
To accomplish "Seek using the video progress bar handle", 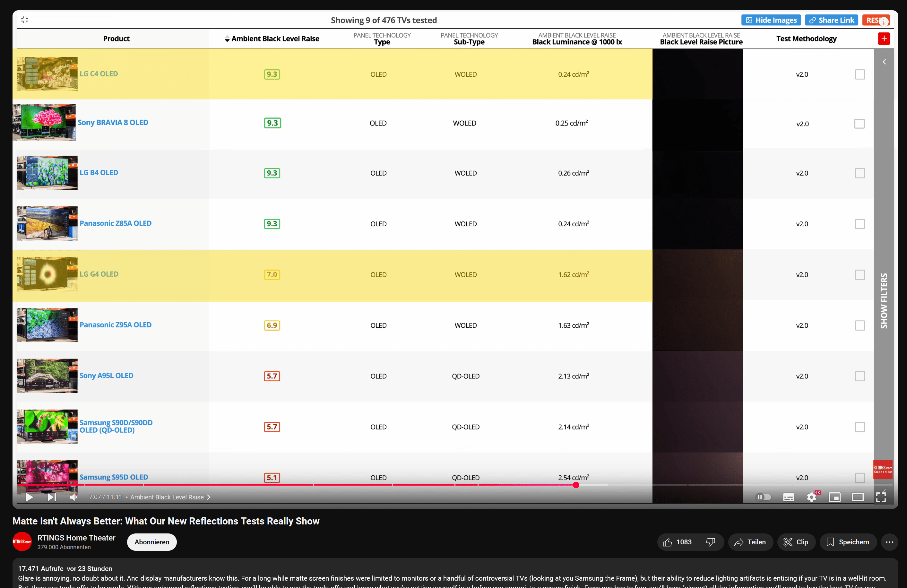I will (576, 485).
